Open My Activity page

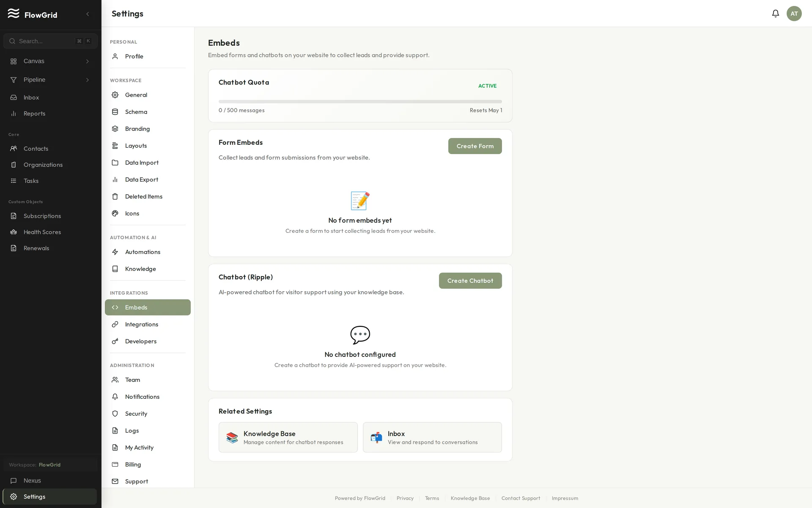148,447
